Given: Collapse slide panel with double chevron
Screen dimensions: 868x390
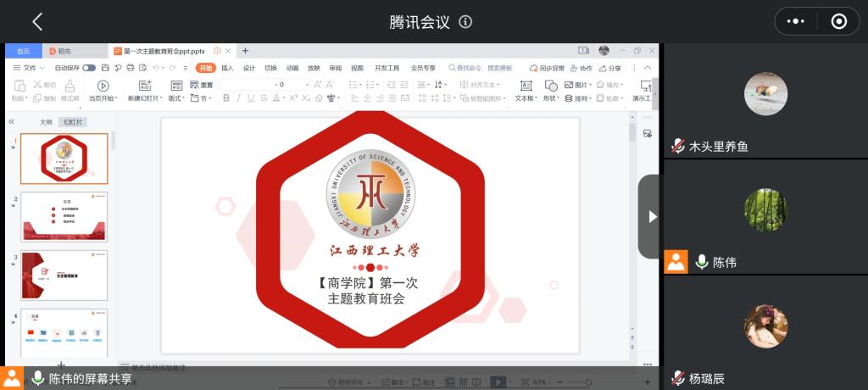Looking at the screenshot, I should pyautogui.click(x=11, y=122).
